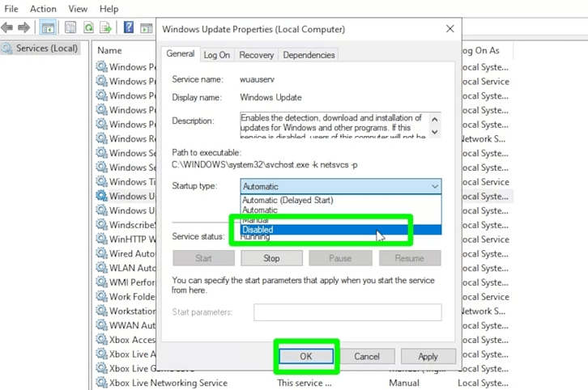Open the File menu
Image resolution: width=588 pixels, height=390 pixels.
(x=11, y=9)
